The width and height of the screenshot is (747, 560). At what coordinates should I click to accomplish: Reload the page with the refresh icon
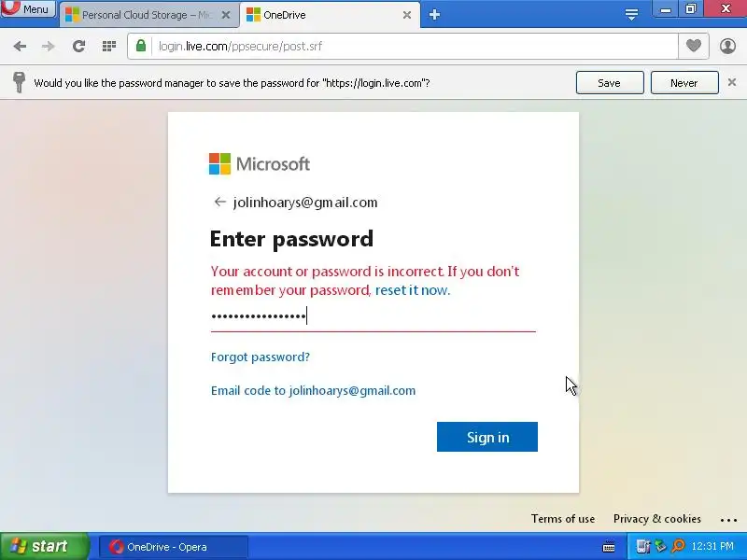tap(78, 46)
